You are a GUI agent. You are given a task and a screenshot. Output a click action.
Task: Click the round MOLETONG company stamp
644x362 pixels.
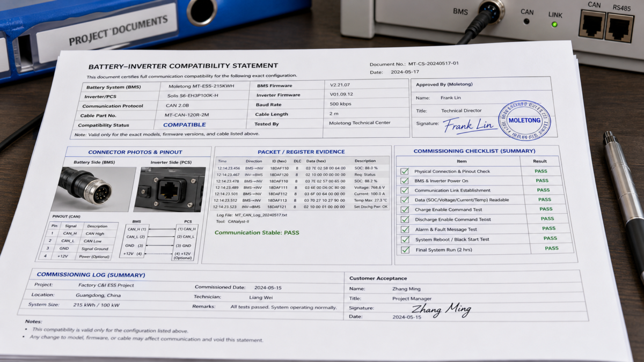(x=524, y=121)
